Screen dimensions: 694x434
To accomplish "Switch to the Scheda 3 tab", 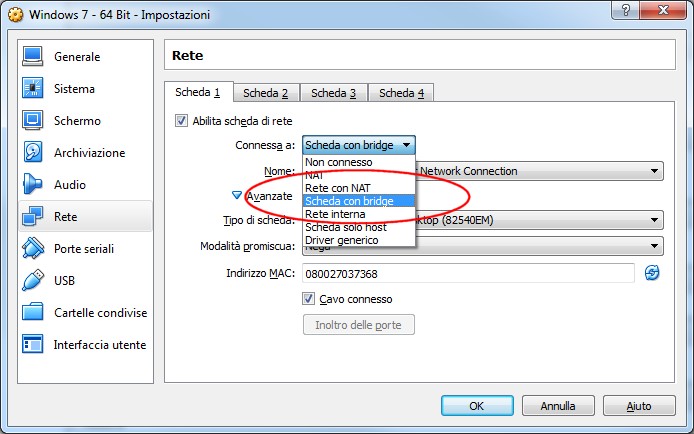I will click(x=333, y=93).
